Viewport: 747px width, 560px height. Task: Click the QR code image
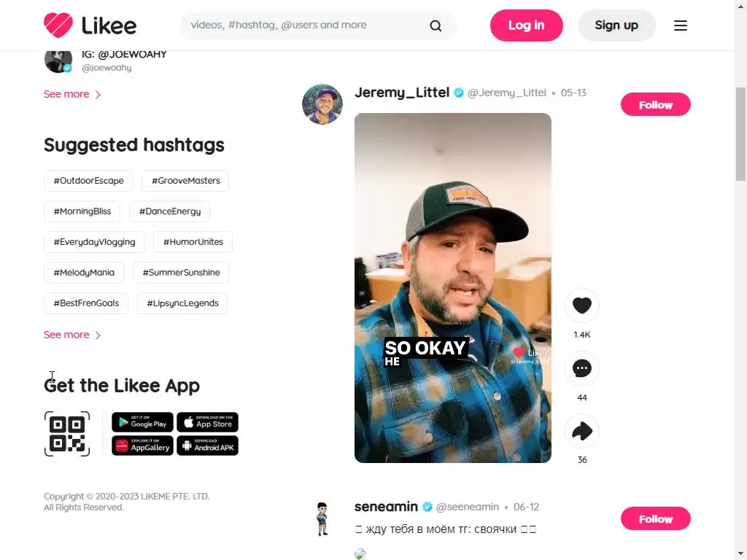click(x=67, y=434)
